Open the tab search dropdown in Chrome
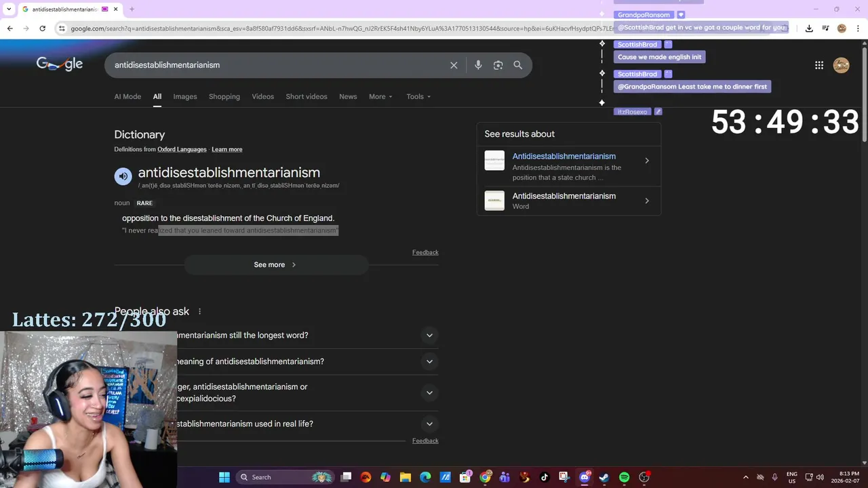The width and height of the screenshot is (868, 488). point(9,9)
